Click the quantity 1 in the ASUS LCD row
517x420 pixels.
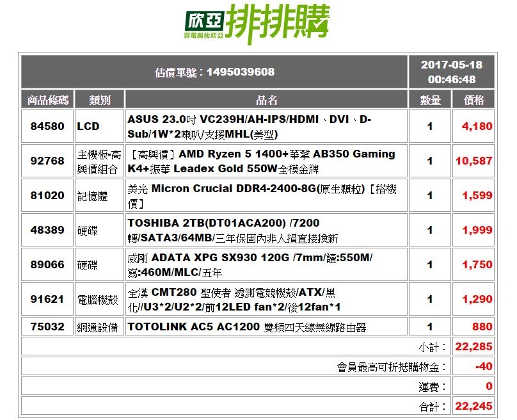pos(429,126)
